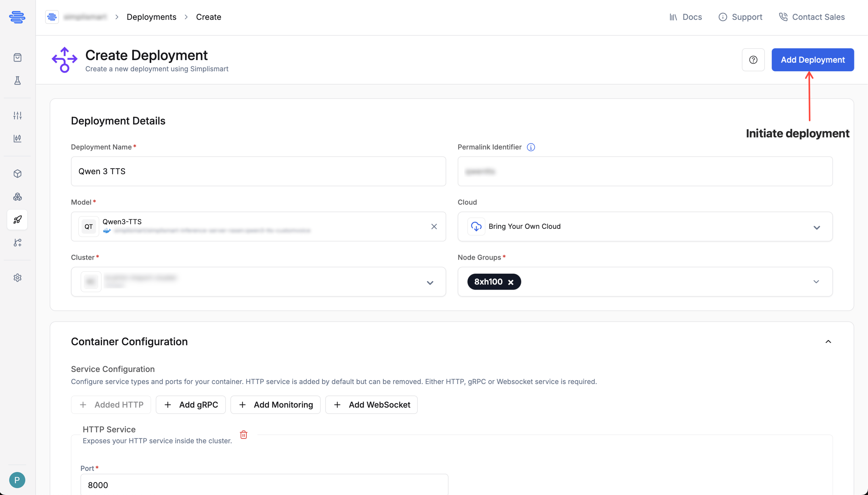The height and width of the screenshot is (495, 868).
Task: Remove the 8xh100 node group tag
Action: pos(511,282)
